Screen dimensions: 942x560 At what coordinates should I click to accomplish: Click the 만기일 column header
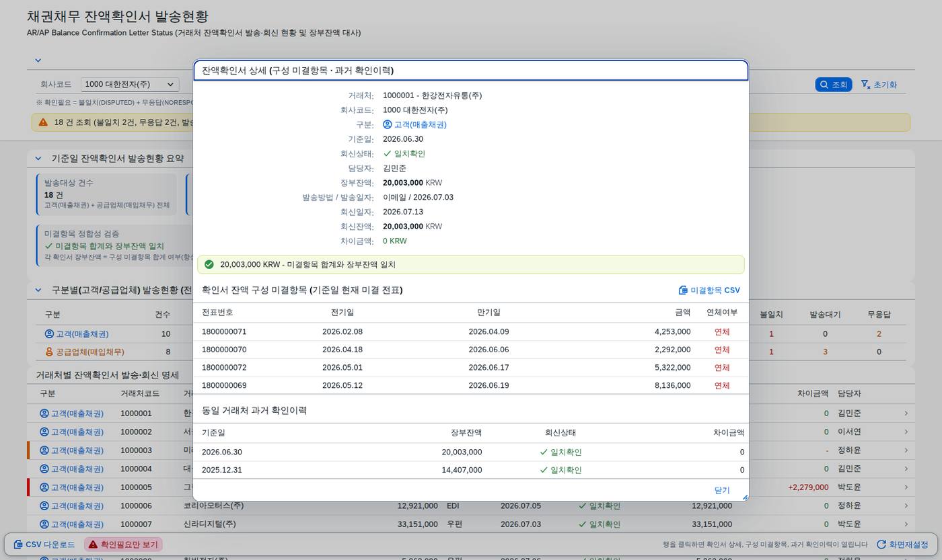[488, 313]
